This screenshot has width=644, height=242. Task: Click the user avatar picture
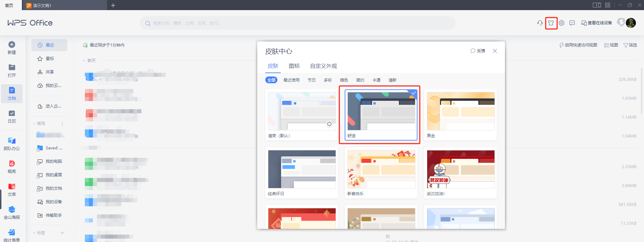click(x=631, y=23)
